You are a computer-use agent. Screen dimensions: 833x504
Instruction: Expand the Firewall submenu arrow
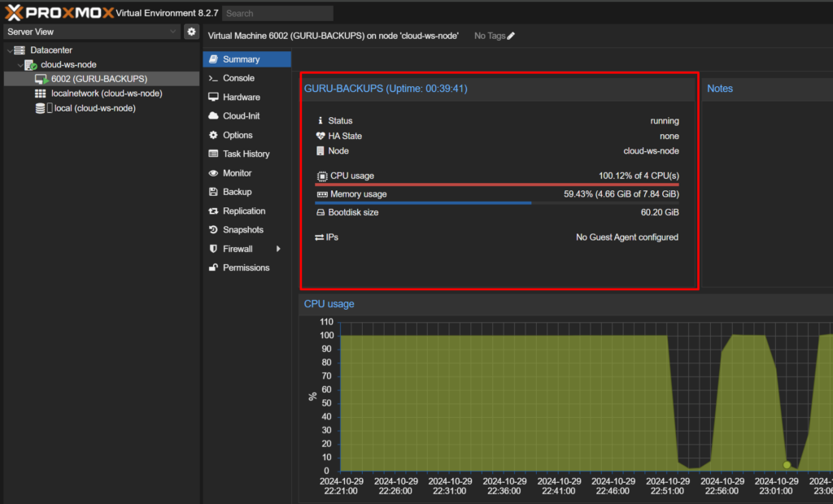tap(278, 249)
